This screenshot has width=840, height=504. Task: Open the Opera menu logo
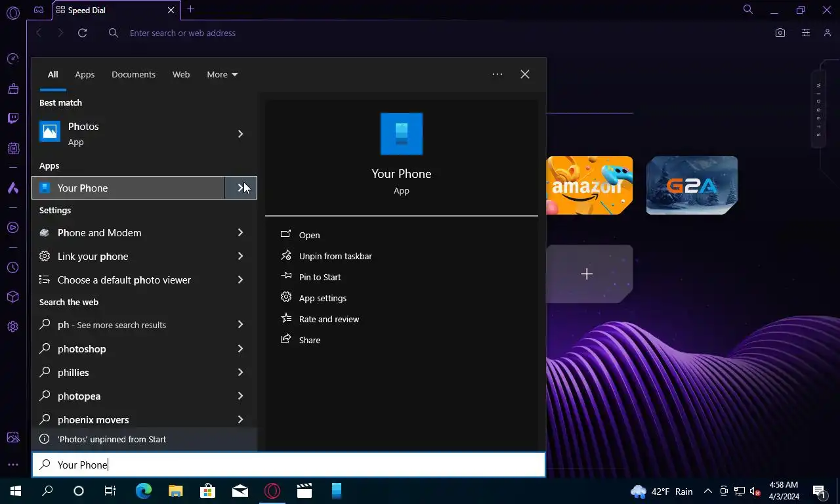click(x=12, y=12)
